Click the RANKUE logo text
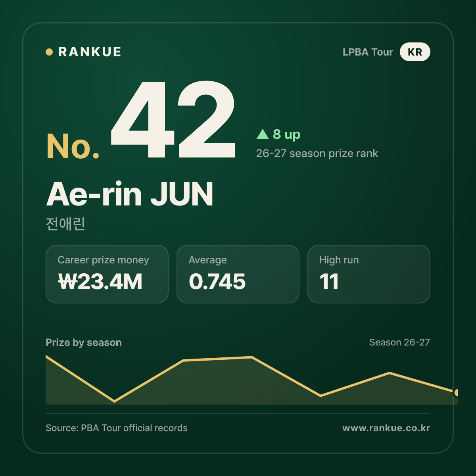 (x=90, y=52)
